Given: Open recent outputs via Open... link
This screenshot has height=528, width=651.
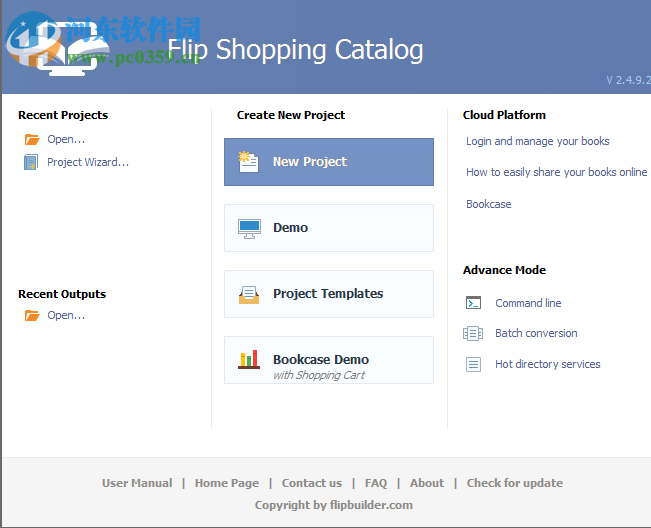Looking at the screenshot, I should point(66,315).
